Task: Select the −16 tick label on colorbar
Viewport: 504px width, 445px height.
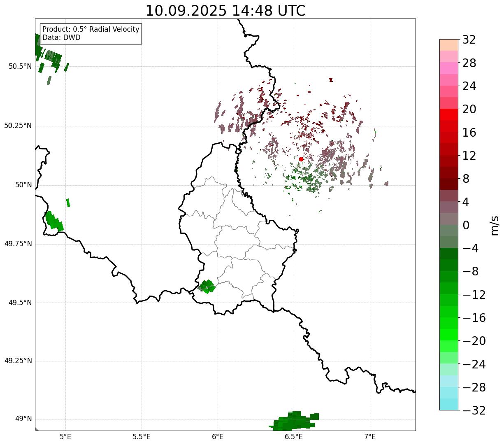Action: 474,318
